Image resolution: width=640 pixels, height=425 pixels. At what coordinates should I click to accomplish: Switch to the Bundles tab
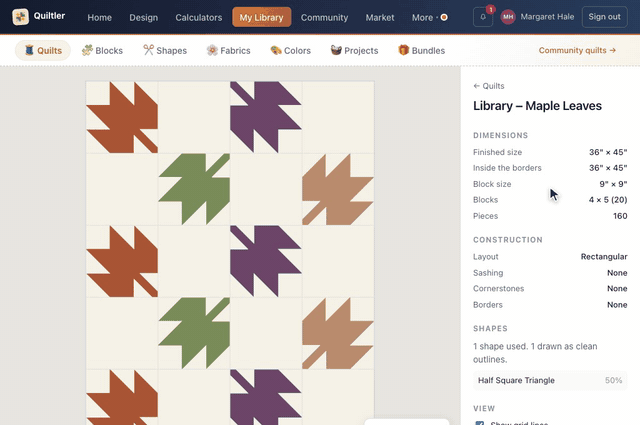[x=422, y=51]
